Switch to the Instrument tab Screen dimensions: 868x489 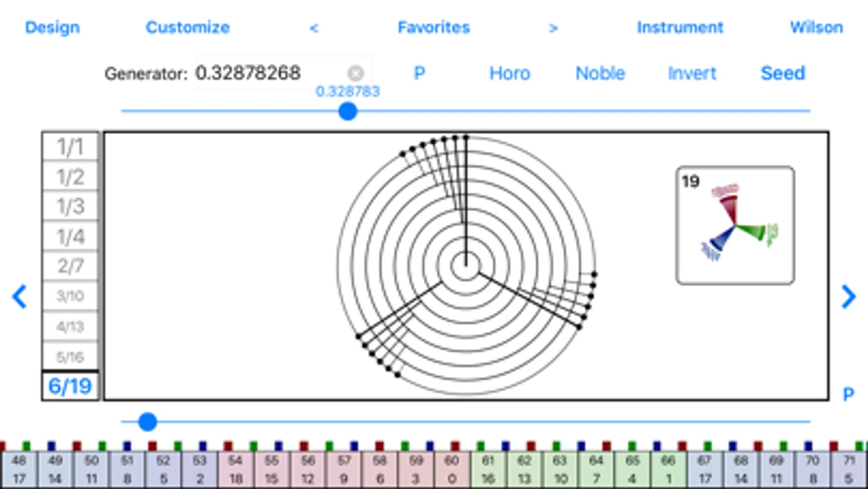pos(680,27)
